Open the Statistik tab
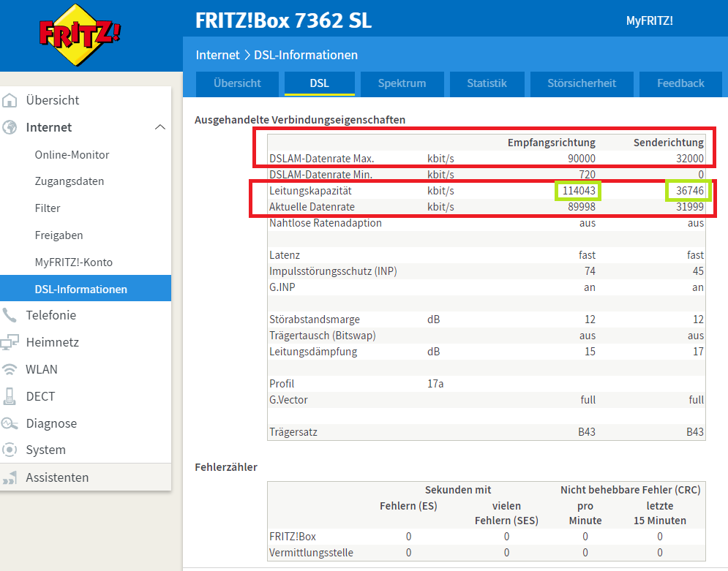Screen dimensions: 728x571 pyautogui.click(x=487, y=83)
